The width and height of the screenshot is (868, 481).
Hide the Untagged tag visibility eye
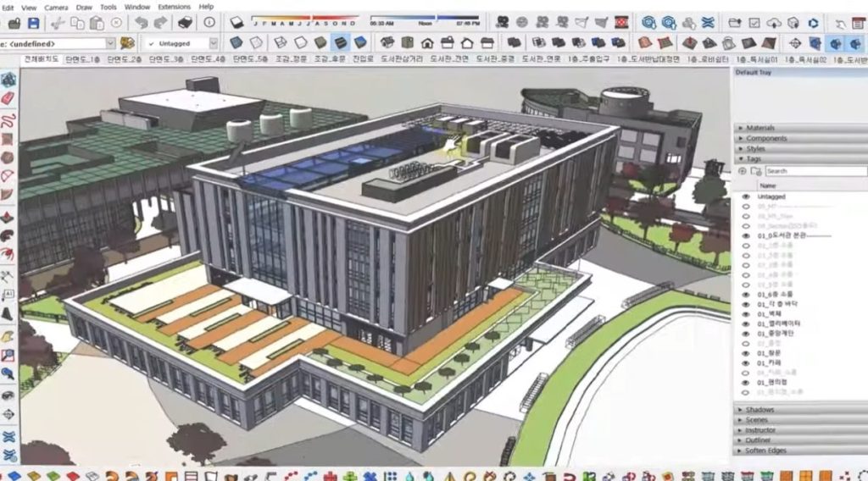[746, 196]
